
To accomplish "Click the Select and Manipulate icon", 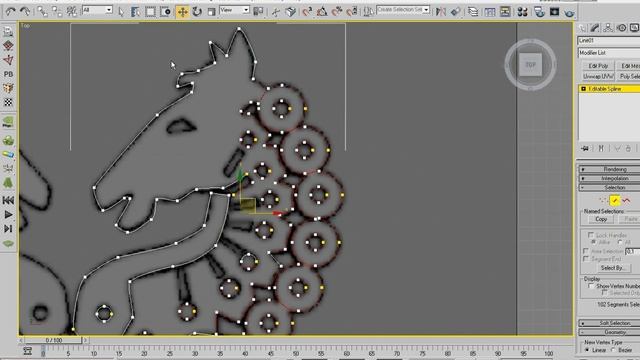I will click(276, 12).
